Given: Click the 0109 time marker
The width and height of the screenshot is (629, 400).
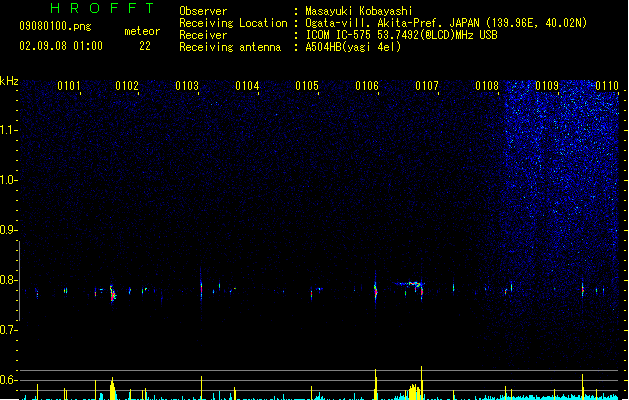Looking at the screenshot, I should 547,86.
